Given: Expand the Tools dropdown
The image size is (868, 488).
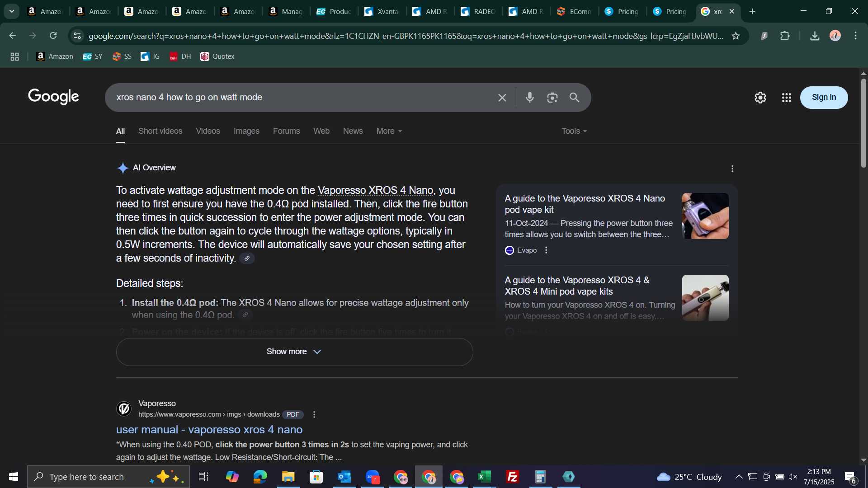Looking at the screenshot, I should tap(574, 131).
